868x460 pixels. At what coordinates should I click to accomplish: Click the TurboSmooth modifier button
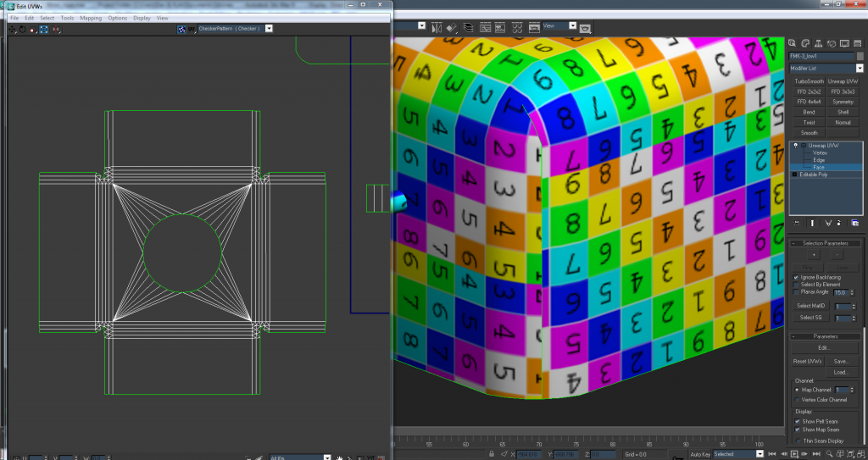tap(809, 81)
